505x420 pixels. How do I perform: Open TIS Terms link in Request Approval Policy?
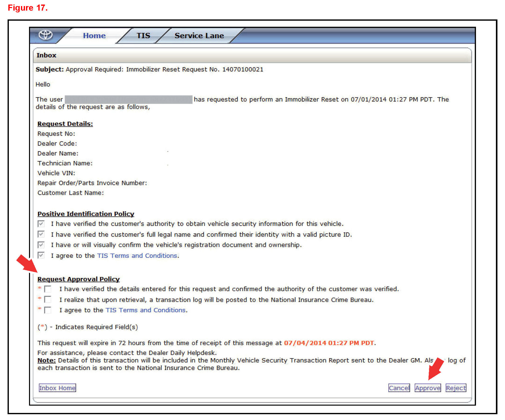coord(145,310)
